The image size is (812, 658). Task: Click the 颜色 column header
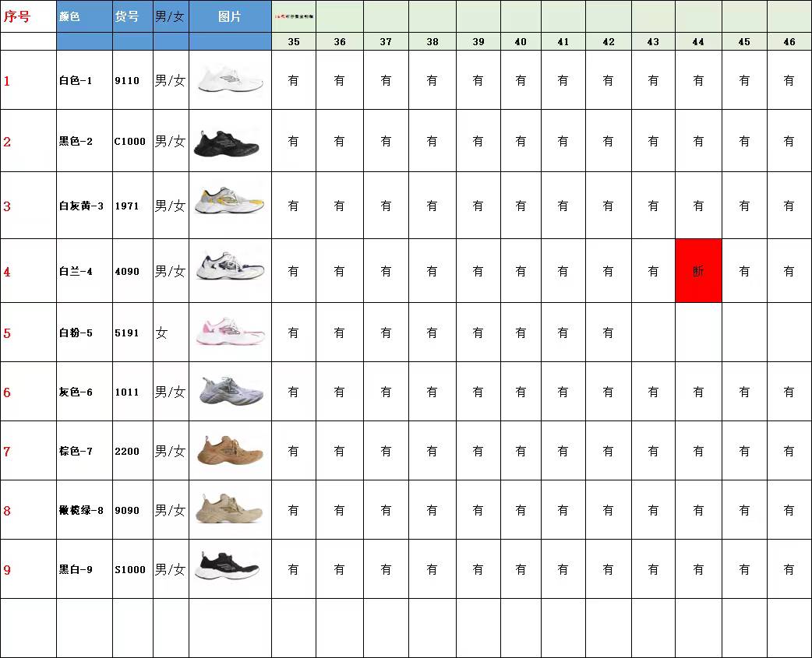point(84,16)
